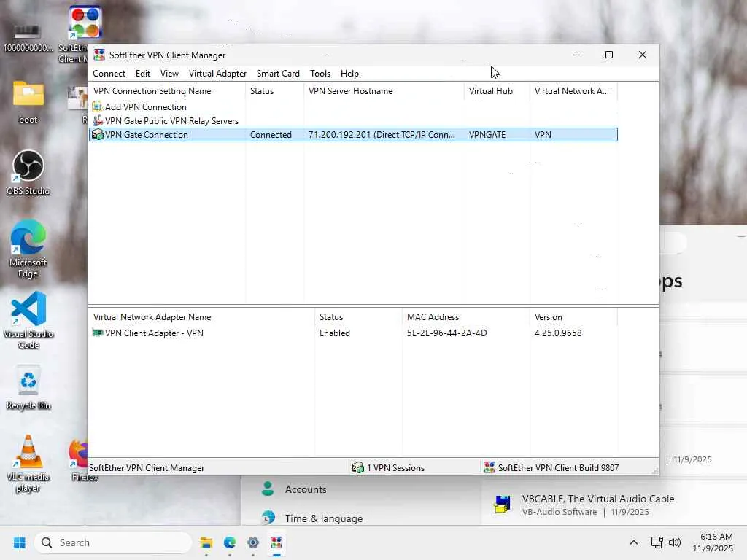Open Microsoft Edge desktop shortcut

[28, 249]
